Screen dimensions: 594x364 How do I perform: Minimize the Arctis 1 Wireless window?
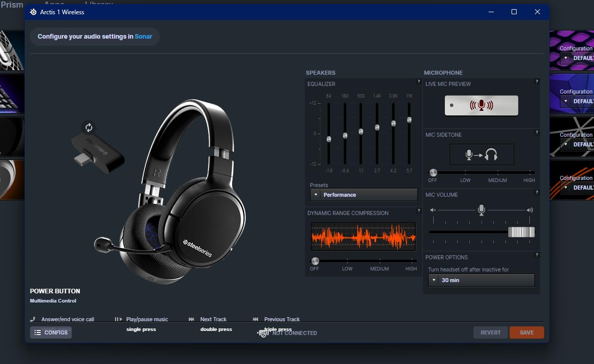pyautogui.click(x=491, y=12)
